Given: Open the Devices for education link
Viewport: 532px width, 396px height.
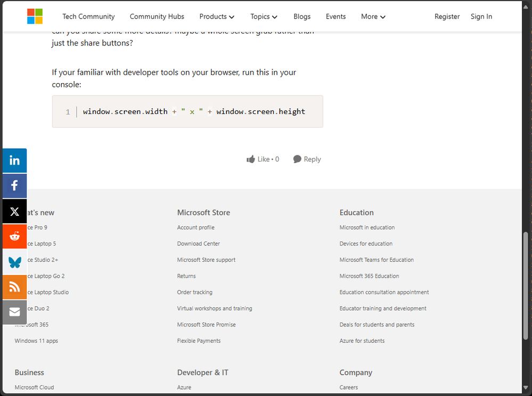Looking at the screenshot, I should coord(366,244).
